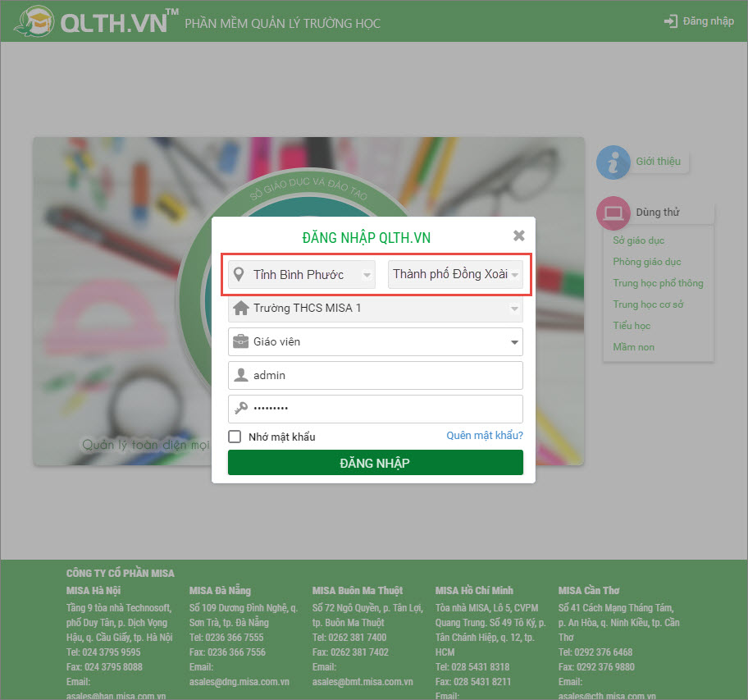Select Sở giáo dục trial option
Screen dimensions: 748x700
pyautogui.click(x=639, y=240)
